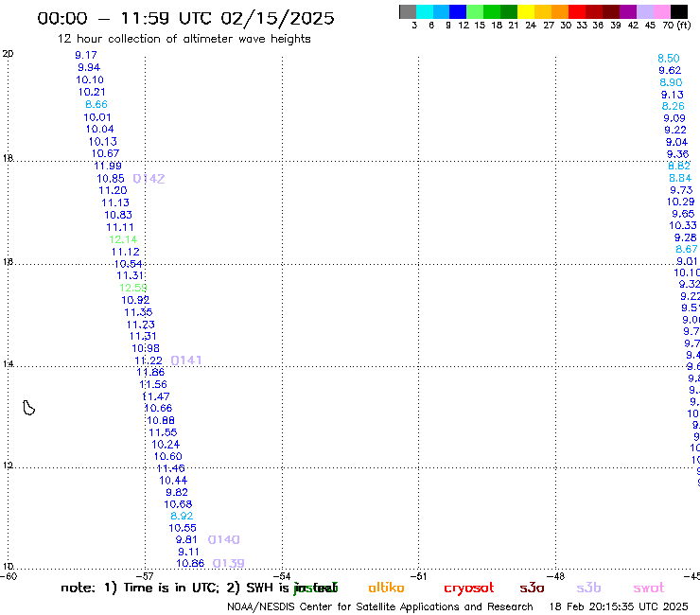This screenshot has width=700, height=615.
Task: Click the orange swatch in the color scale
Action: coord(559,11)
